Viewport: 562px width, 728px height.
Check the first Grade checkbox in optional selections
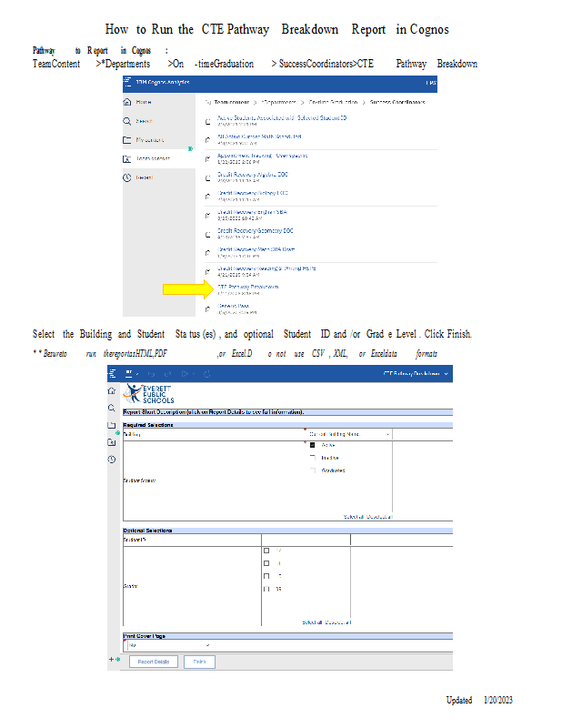[266, 551]
